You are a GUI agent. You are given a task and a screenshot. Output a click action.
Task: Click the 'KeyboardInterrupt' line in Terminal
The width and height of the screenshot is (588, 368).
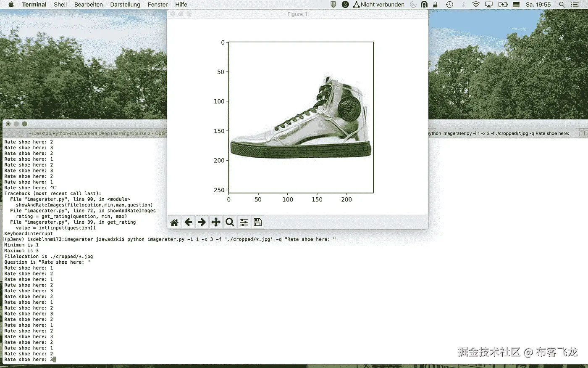click(29, 233)
